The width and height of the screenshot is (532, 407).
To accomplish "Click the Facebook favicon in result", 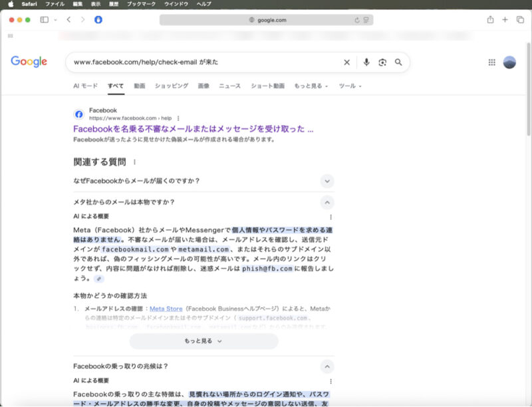I will (x=79, y=114).
